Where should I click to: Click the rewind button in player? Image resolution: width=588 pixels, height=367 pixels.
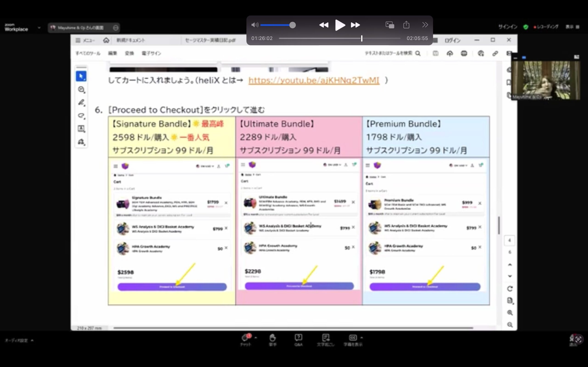[x=324, y=25]
